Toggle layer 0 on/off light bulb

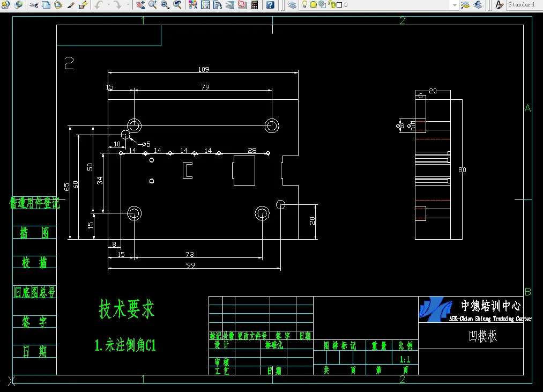coord(304,4)
